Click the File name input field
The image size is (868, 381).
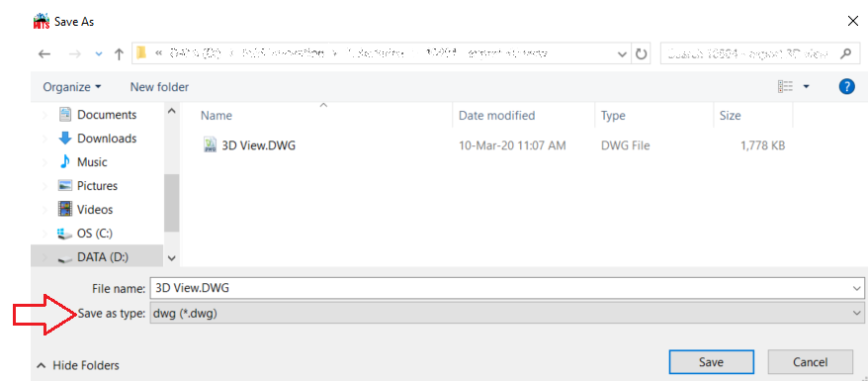[x=501, y=288]
